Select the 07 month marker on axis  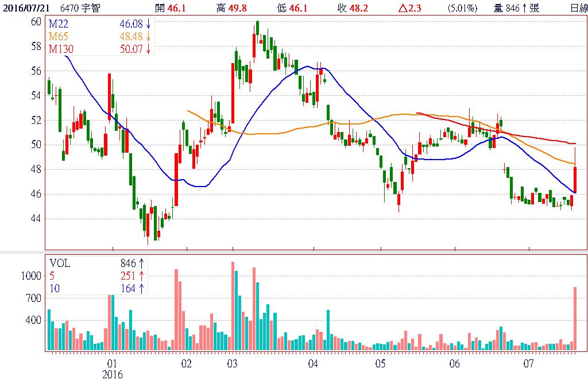click(x=529, y=364)
